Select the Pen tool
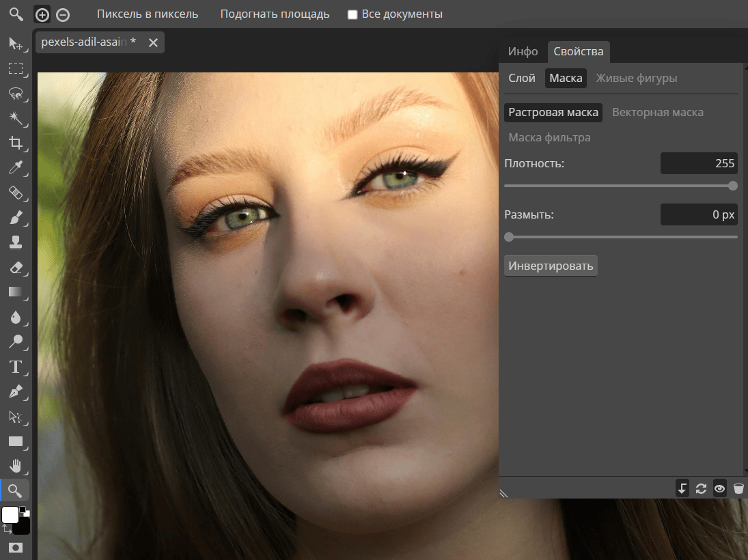The image size is (748, 560). 16,391
